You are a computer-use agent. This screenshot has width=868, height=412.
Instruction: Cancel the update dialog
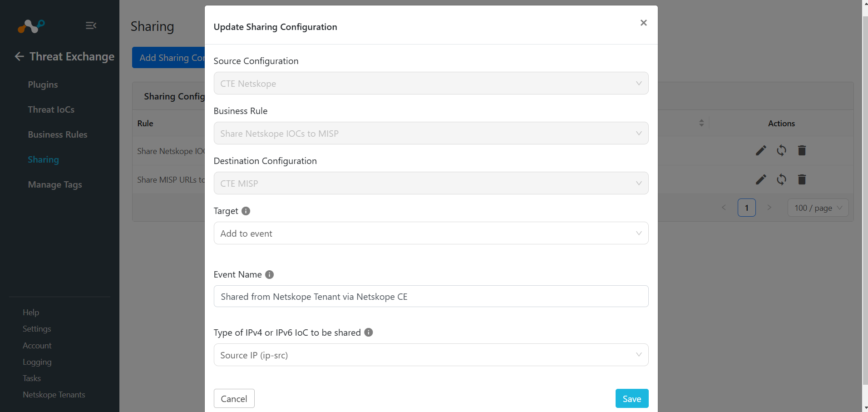click(x=234, y=398)
